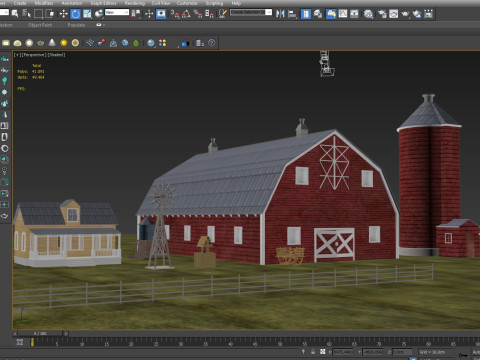The height and width of the screenshot is (360, 480).
Task: Toggle Percent Snap
Action: (198, 14)
